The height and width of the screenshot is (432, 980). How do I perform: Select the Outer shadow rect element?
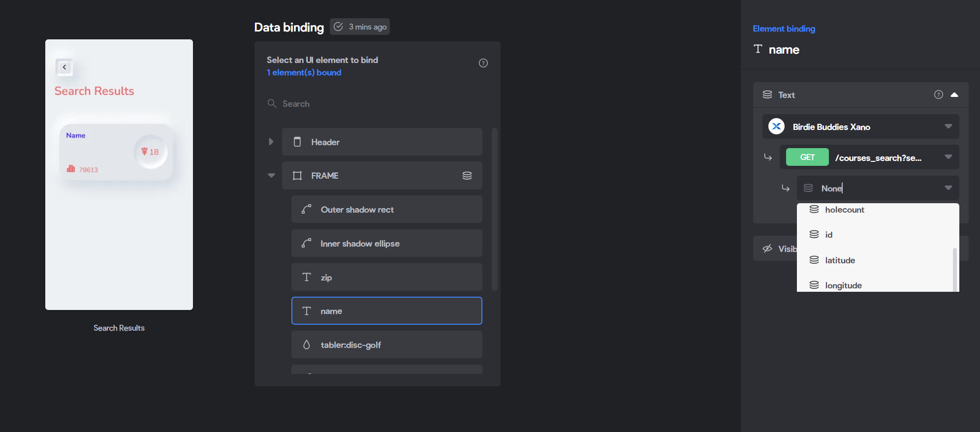387,209
